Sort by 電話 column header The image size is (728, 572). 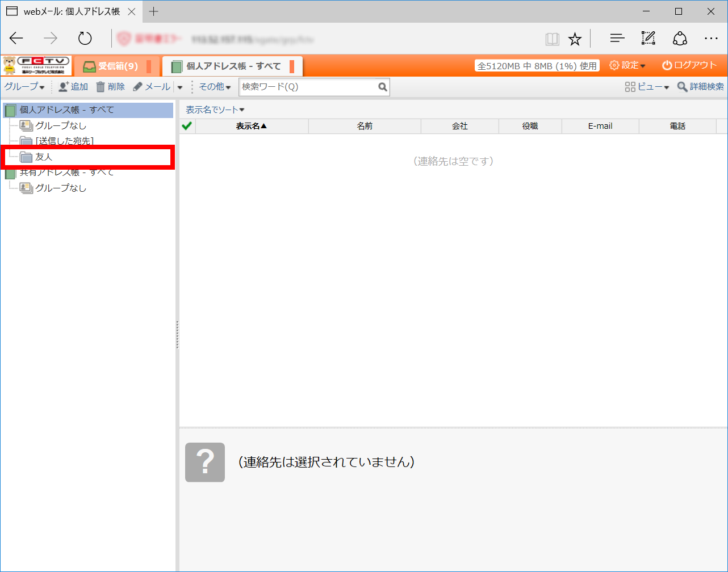tap(677, 126)
